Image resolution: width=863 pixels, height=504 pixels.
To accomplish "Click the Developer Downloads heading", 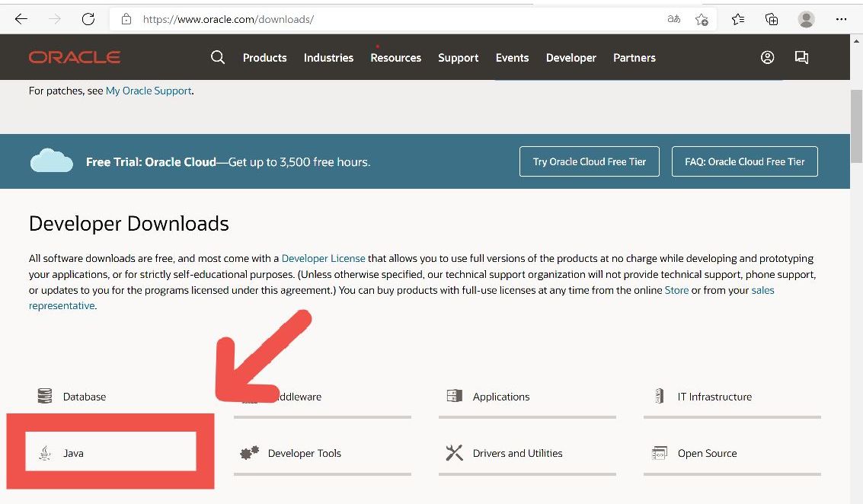I will 129,224.
